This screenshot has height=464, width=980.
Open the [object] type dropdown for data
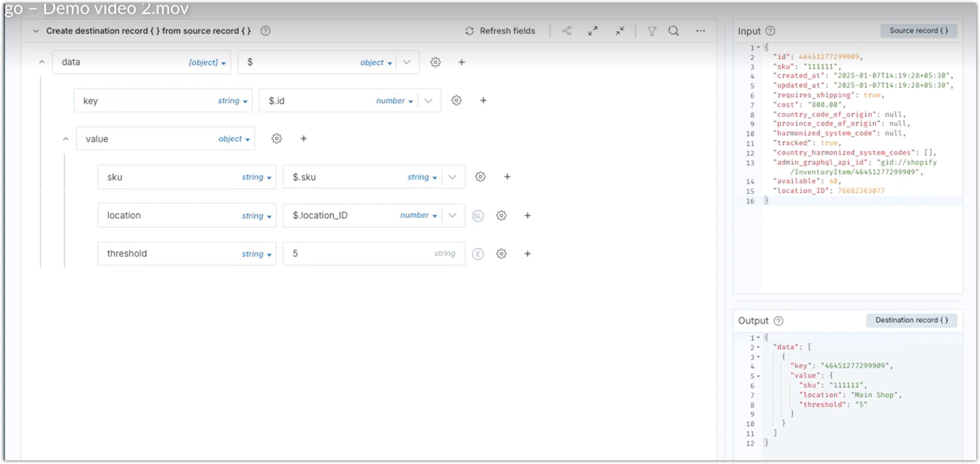207,62
